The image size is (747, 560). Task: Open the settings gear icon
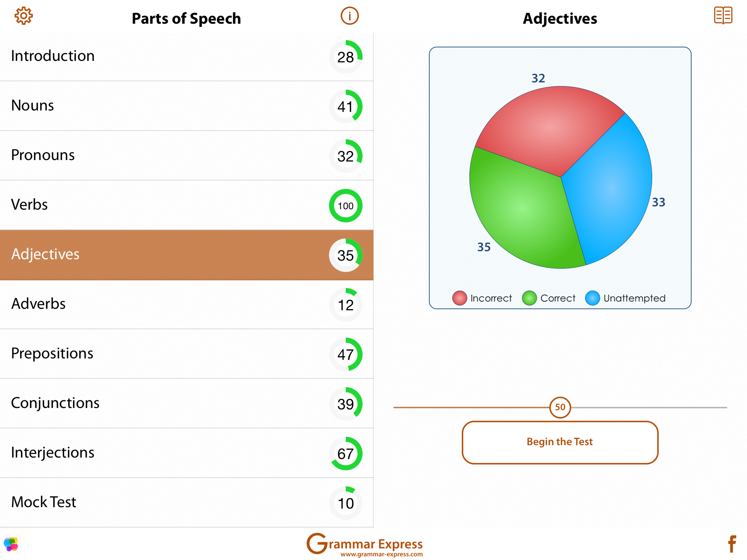coord(24,16)
